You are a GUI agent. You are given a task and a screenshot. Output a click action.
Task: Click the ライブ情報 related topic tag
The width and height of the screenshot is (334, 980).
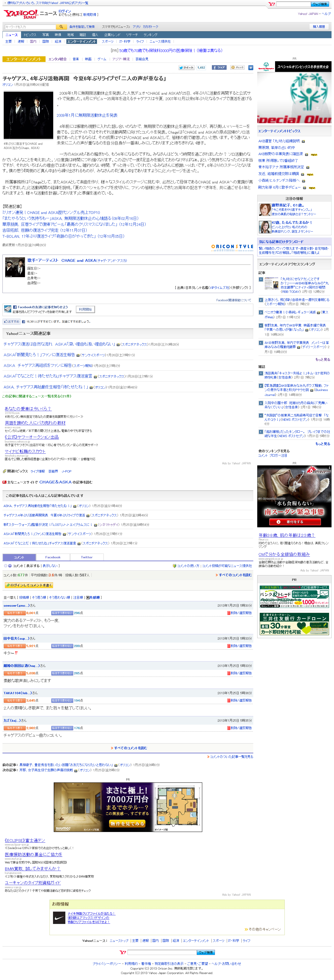(38, 471)
